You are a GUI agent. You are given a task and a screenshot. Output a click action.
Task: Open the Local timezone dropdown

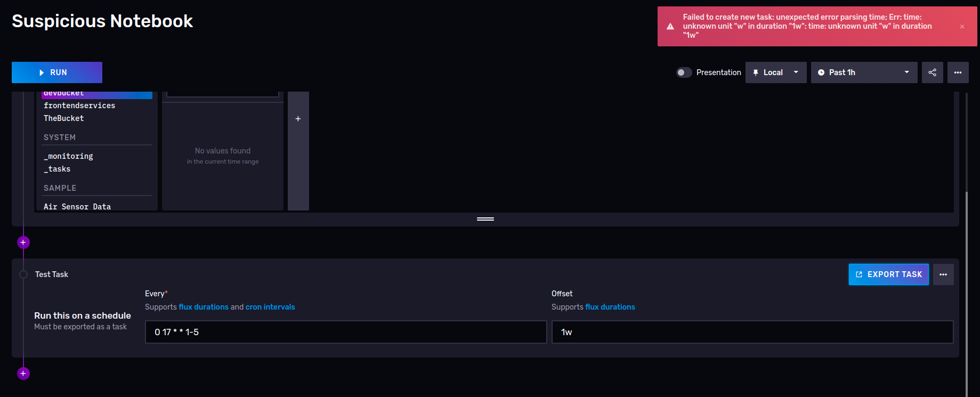(776, 72)
